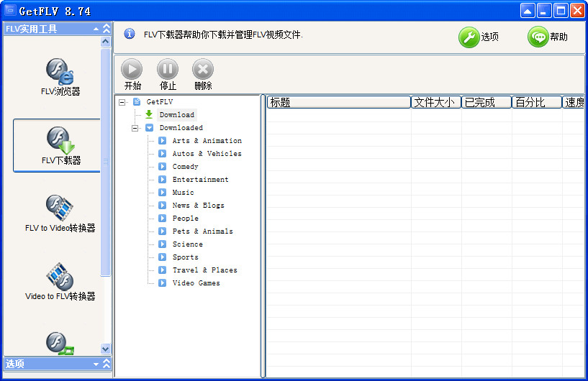The height and width of the screenshot is (381, 588).
Task: Select the GetFLV root label
Action: [160, 101]
